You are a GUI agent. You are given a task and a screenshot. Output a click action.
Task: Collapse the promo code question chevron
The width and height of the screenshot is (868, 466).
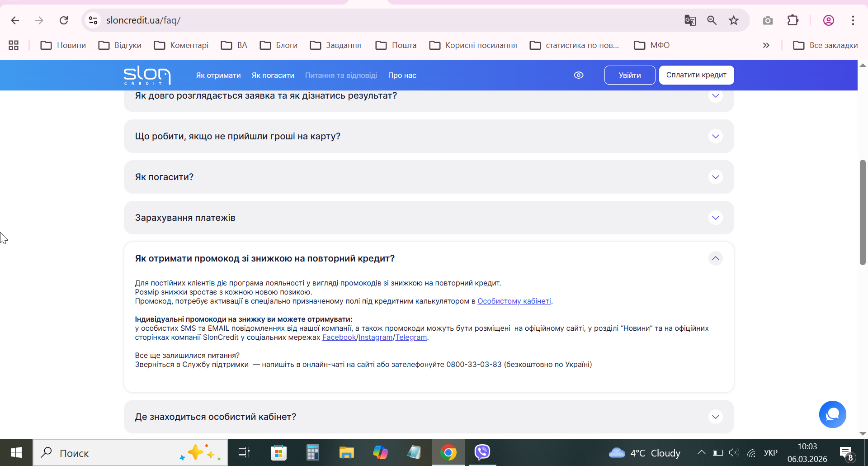tap(716, 258)
